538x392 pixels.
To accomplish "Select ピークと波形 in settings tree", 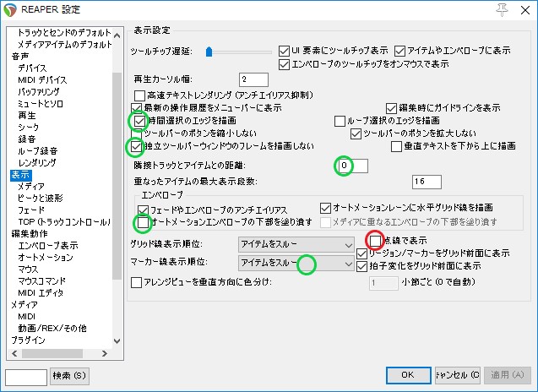I will 41,199.
